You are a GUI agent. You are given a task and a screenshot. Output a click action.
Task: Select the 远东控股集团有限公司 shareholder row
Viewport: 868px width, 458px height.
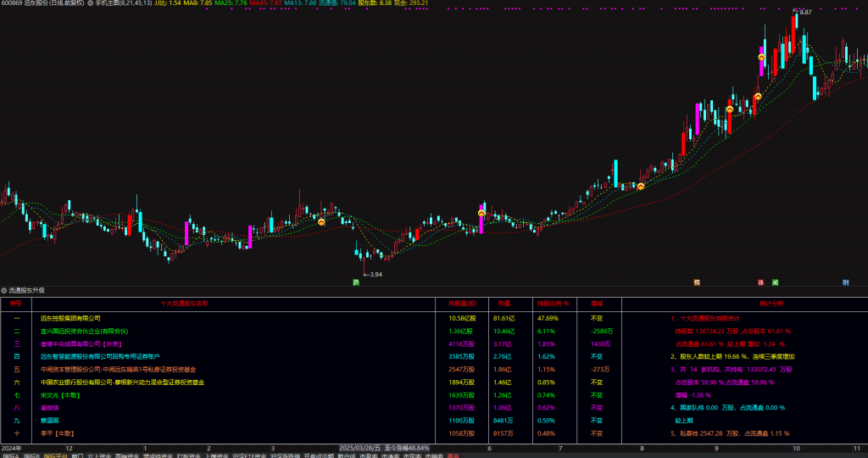[x=70, y=318]
